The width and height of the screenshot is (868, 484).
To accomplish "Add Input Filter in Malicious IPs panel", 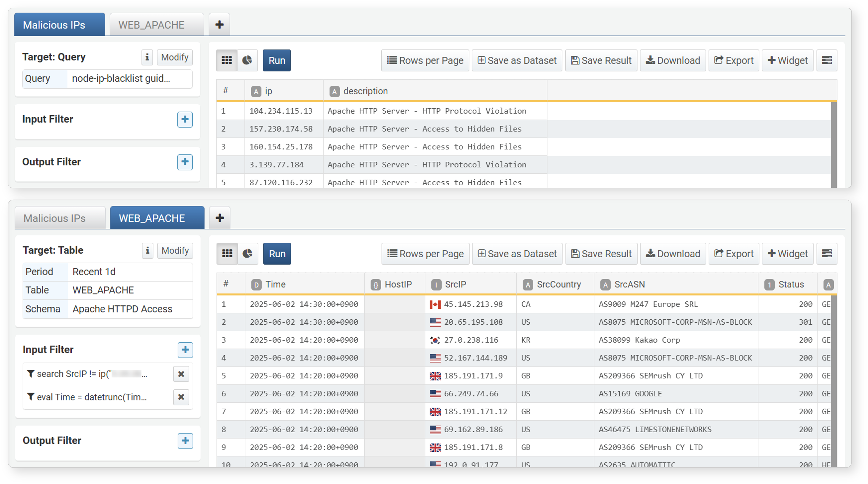I will 185,120.
